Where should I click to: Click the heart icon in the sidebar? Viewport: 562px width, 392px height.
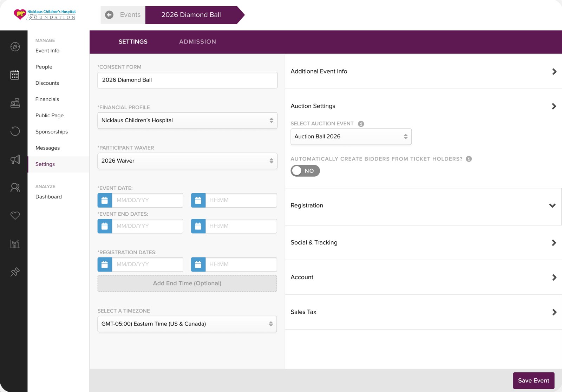pyautogui.click(x=15, y=215)
